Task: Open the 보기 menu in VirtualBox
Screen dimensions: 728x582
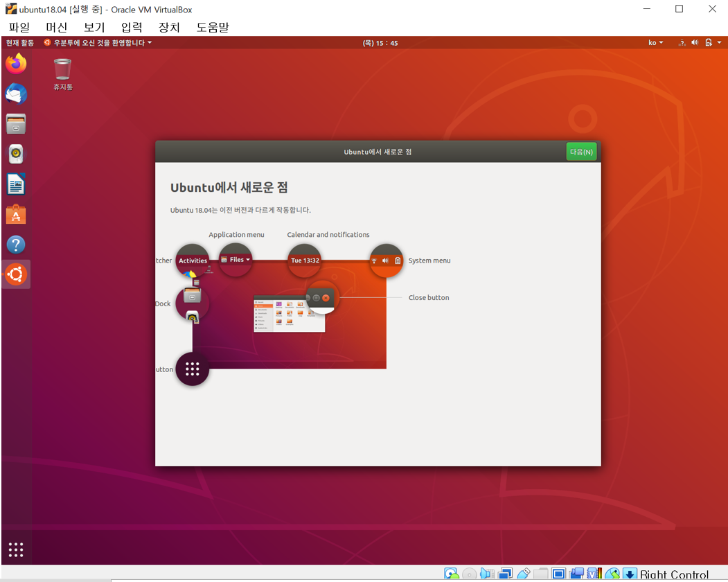Action: 94,27
